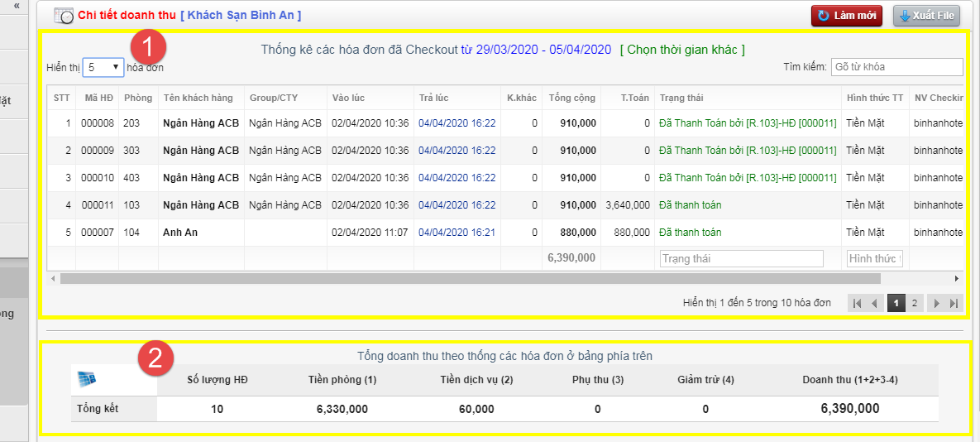980x442 pixels.
Task: Open Chọn thời gian khác link
Action: 682,50
